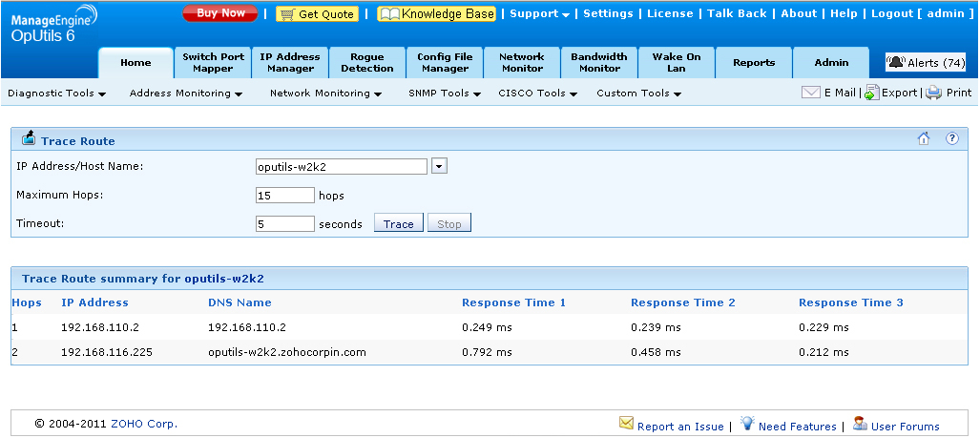This screenshot has height=438, width=980.
Task: Click the Report an Issue link text
Action: [x=680, y=427]
